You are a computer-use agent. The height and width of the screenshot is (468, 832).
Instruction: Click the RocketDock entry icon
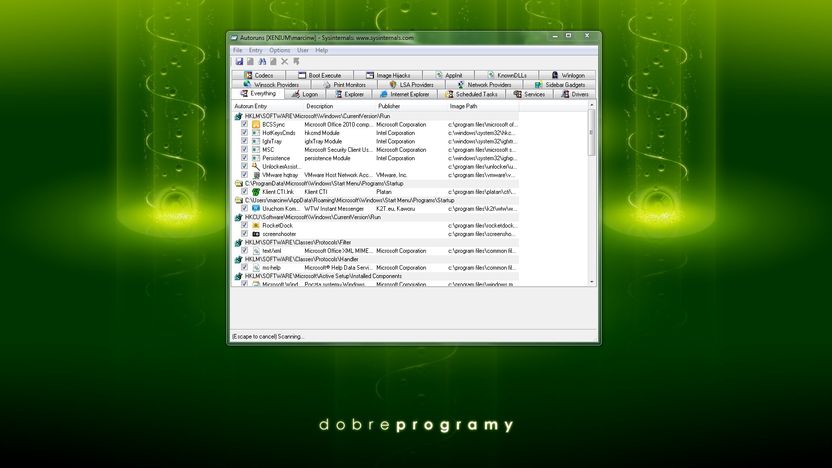point(256,226)
